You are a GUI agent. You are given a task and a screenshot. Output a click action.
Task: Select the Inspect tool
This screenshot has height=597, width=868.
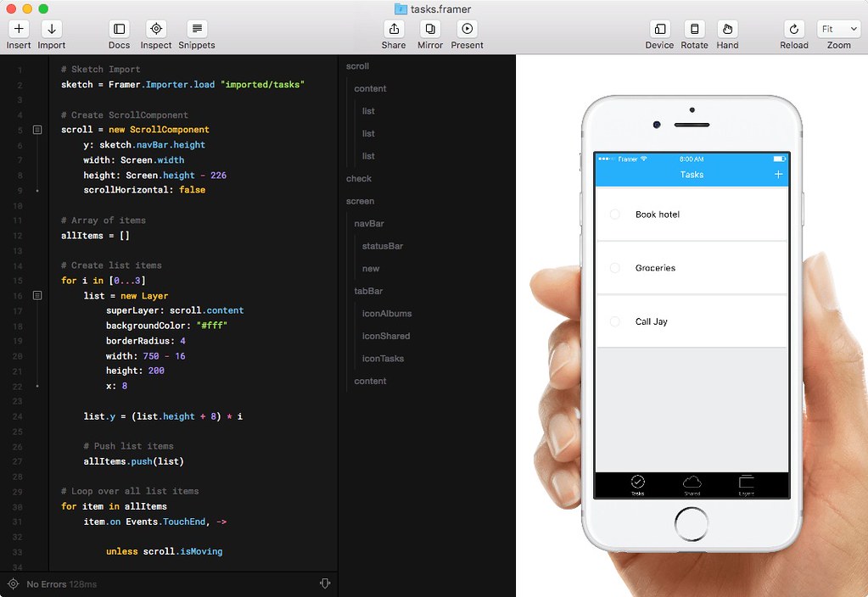pyautogui.click(x=155, y=34)
